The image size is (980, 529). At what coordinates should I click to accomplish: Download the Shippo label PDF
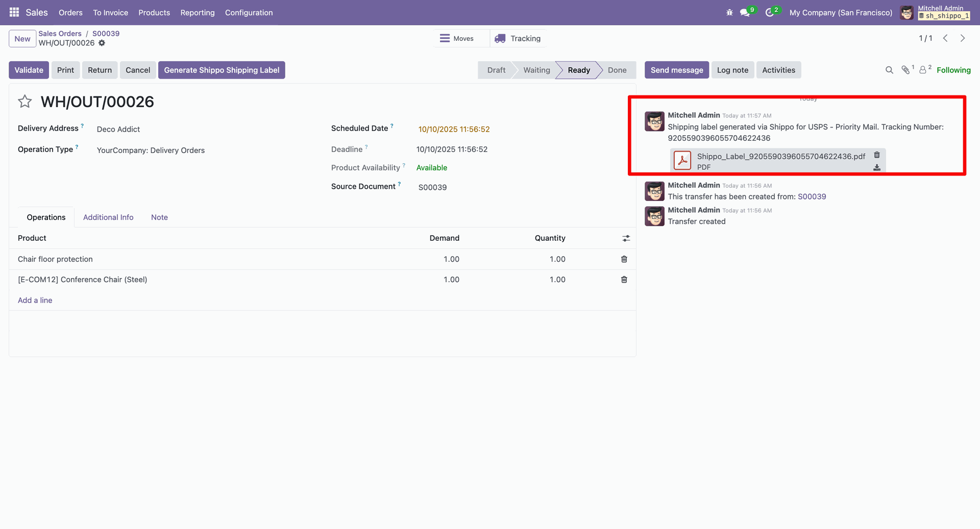coord(877,167)
